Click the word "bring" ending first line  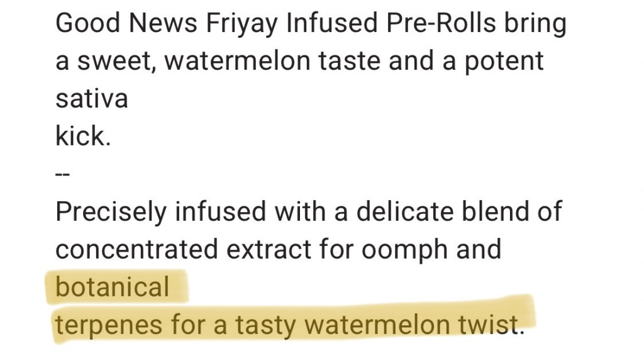pyautogui.click(x=539, y=24)
